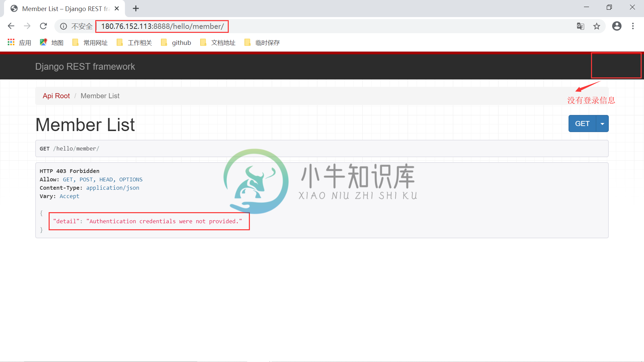Click the Django REST framework brand link
The height and width of the screenshot is (362, 644).
[85, 66]
